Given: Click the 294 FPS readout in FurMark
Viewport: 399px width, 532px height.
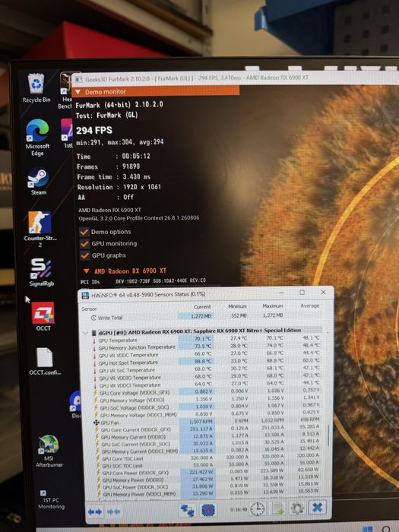Looking at the screenshot, I should [94, 131].
